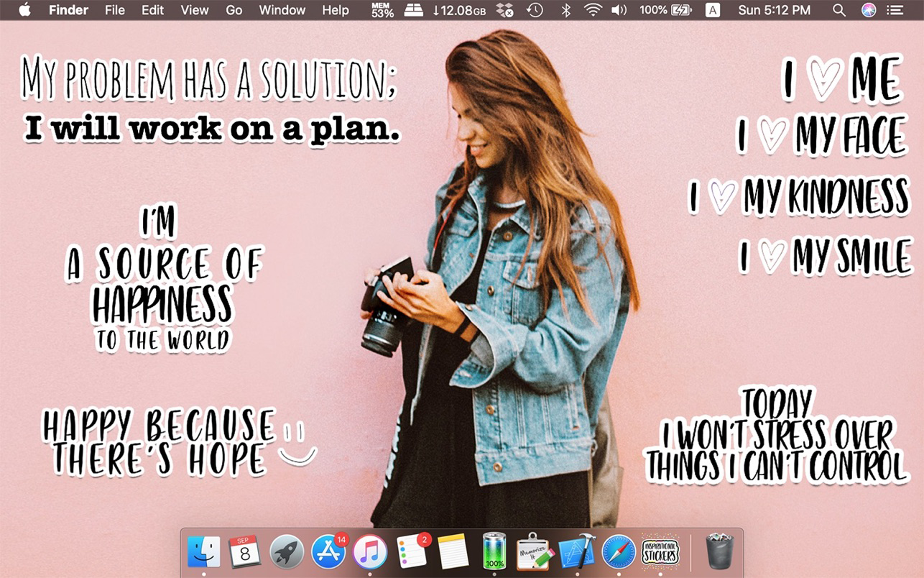Open iTunes from the dock

pyautogui.click(x=370, y=552)
